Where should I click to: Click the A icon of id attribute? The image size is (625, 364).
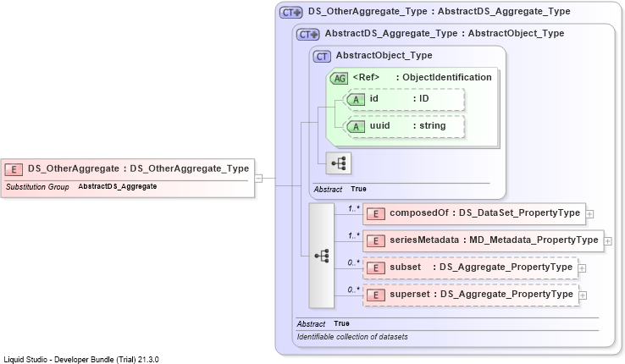356,100
